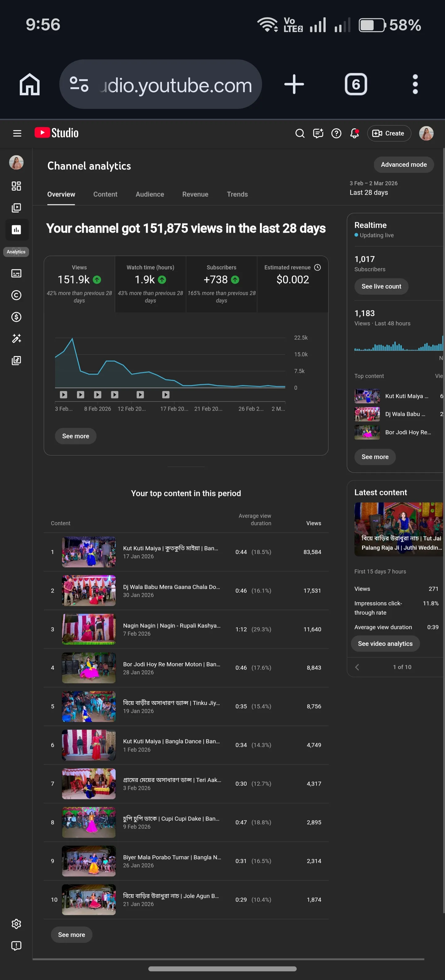Open the Content icon in sidebar

[x=16, y=208]
